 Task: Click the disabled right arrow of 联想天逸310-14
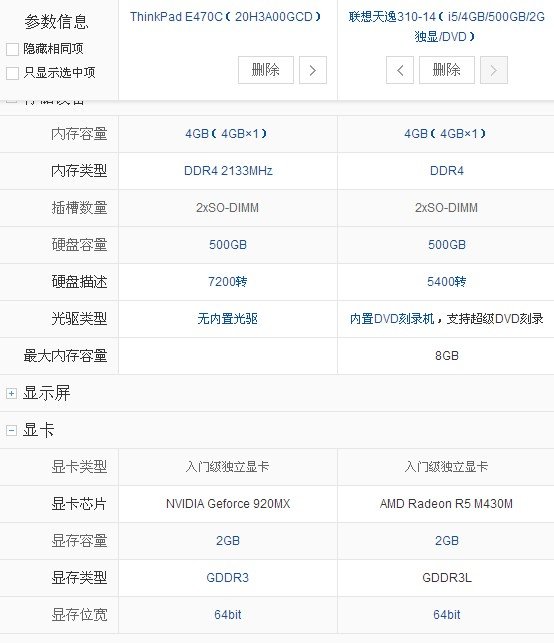[494, 70]
